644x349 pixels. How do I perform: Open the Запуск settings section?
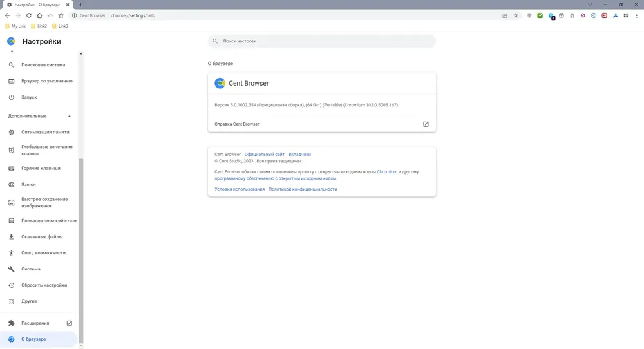39,97
